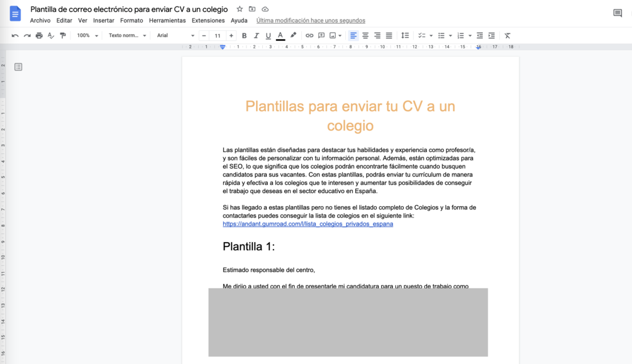Open the Arial font dropdown
Screen dimensions: 632x364
[175, 35]
